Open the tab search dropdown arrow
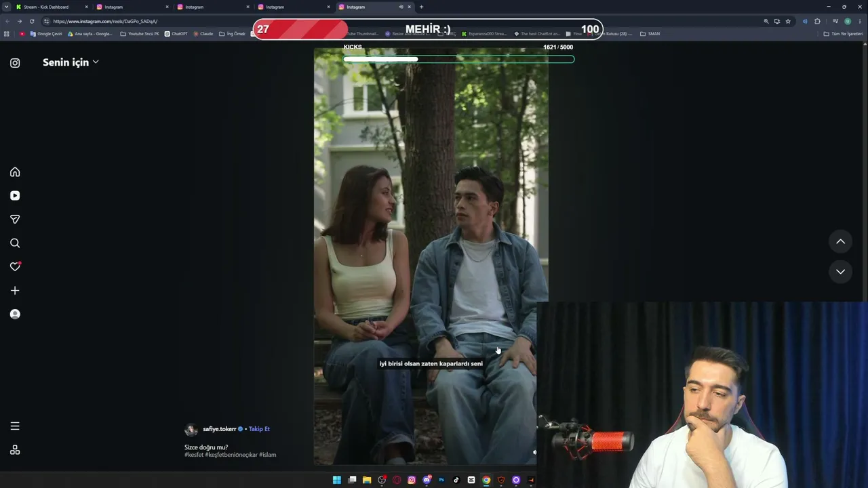This screenshot has width=868, height=488. coord(6,7)
